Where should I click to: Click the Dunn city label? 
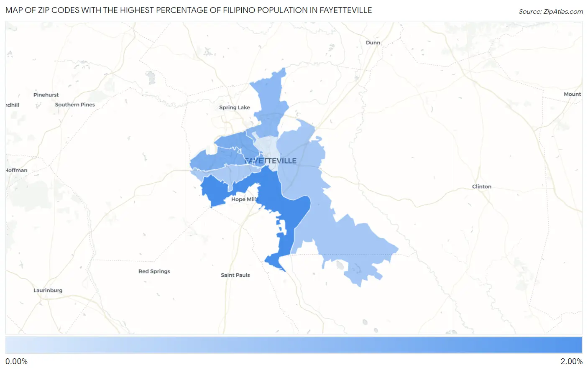373,43
